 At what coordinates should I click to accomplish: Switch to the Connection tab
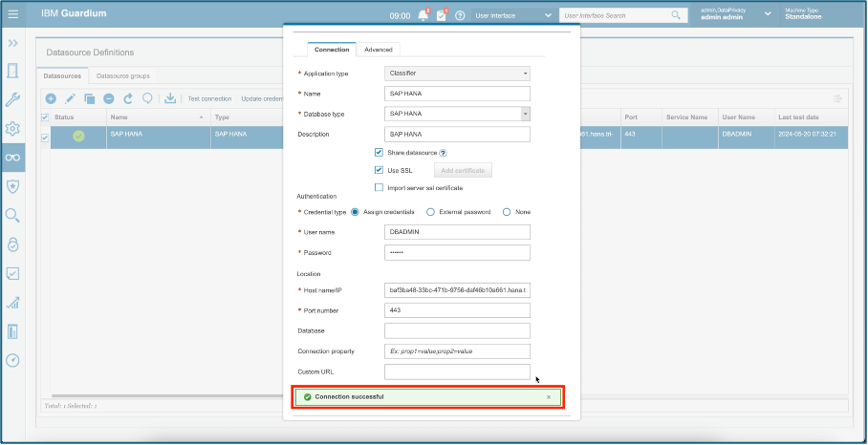click(332, 50)
